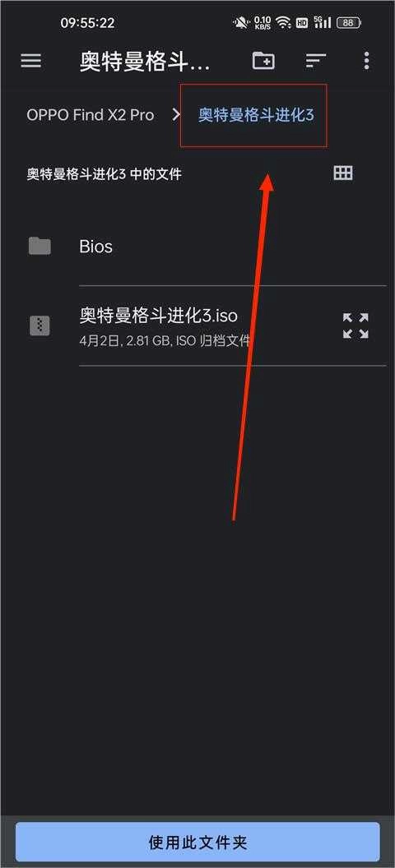Open the hamburger navigation menu
Image resolution: width=395 pixels, height=868 pixels.
[31, 60]
